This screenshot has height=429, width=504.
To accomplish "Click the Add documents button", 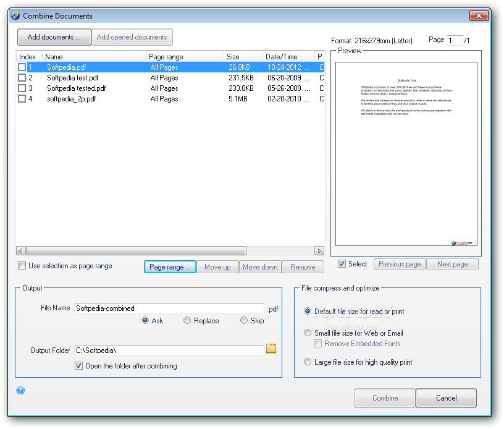I will point(54,37).
